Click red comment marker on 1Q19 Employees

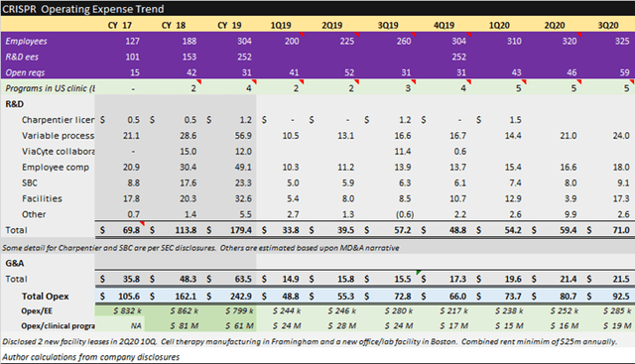[x=302, y=35]
